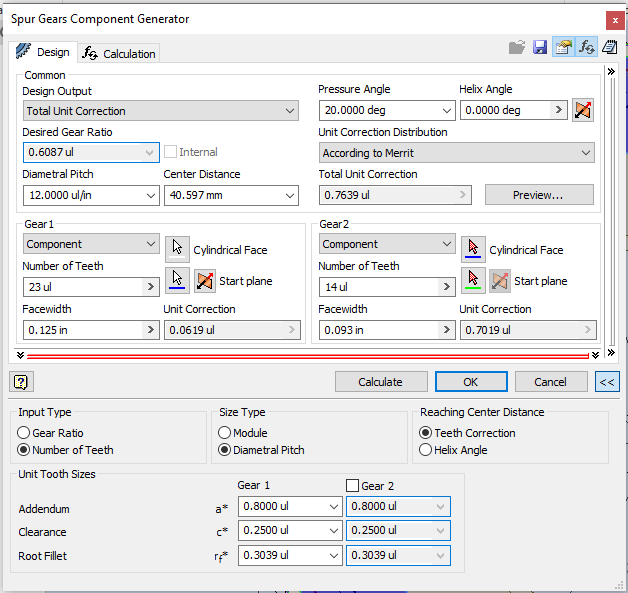628x593 pixels.
Task: Click the open file folder icon
Action: (517, 48)
